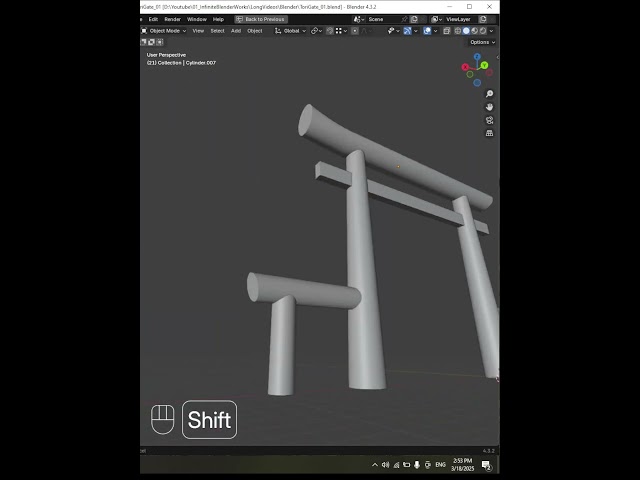Click the editor type icon beside Object Mode

click(144, 31)
